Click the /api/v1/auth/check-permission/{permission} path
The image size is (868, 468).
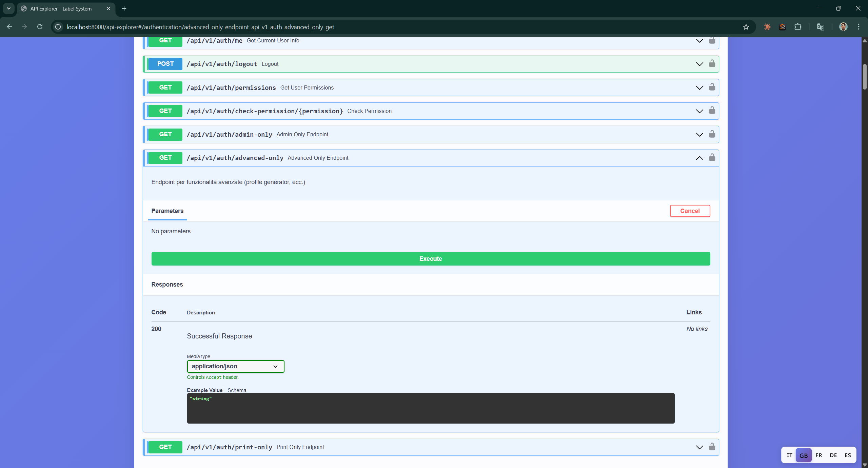tap(264, 111)
